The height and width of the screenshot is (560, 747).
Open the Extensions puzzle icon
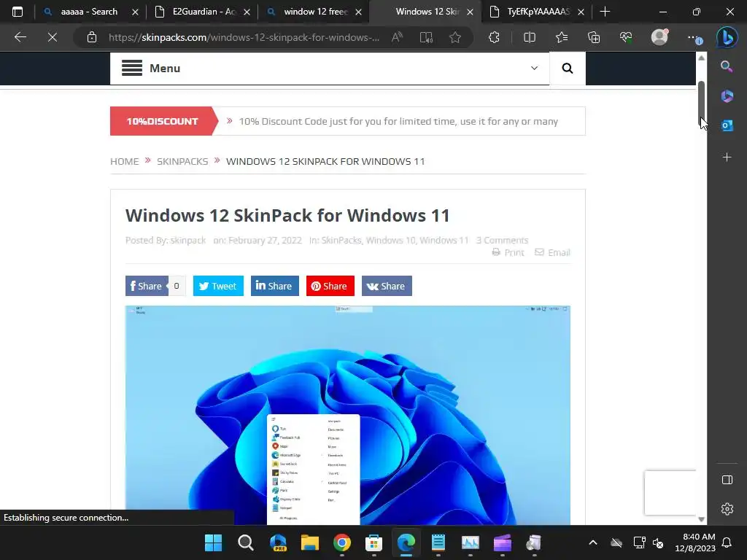(494, 37)
